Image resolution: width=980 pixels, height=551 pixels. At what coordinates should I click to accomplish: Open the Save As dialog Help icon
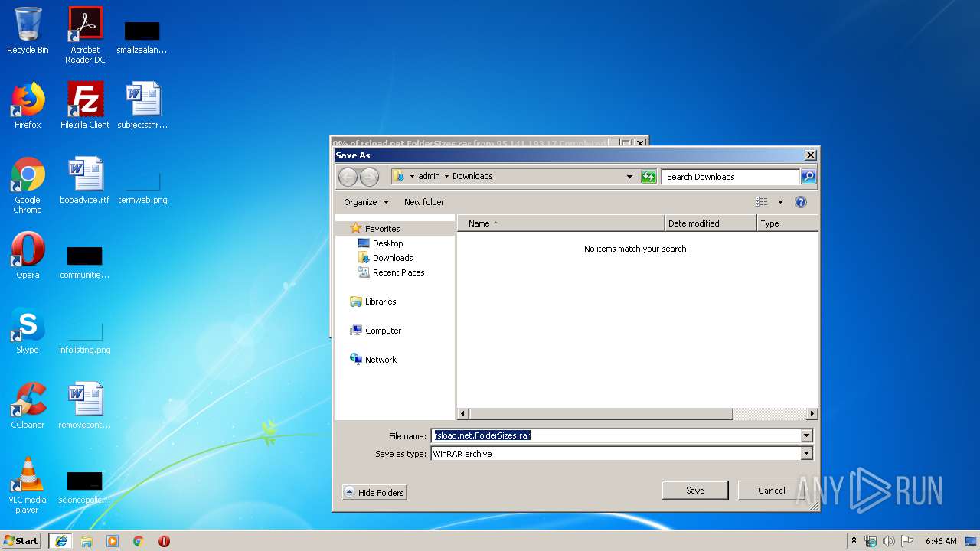[x=801, y=202]
